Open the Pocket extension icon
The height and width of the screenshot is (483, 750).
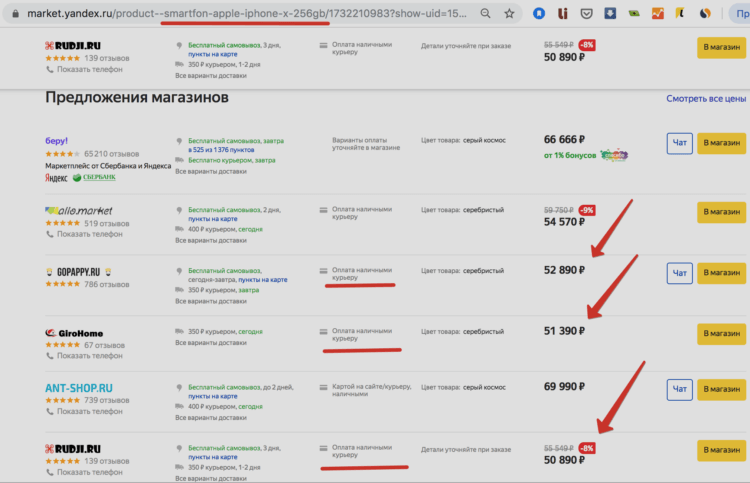[x=586, y=13]
